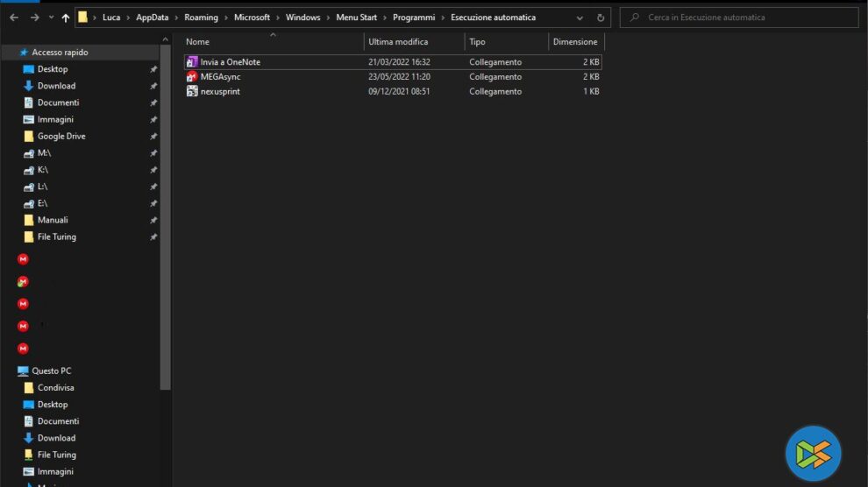Click date 23/05/2022 11:20

coord(399,77)
